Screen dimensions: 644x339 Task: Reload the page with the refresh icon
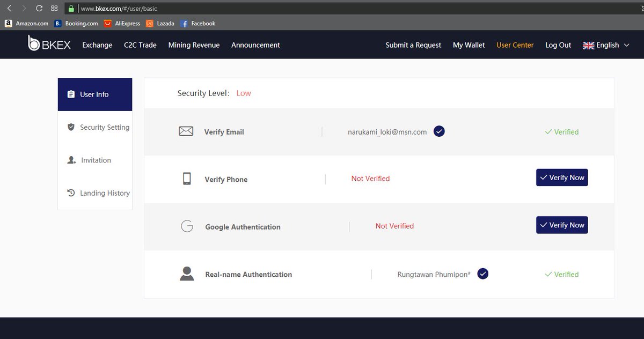pyautogui.click(x=39, y=9)
